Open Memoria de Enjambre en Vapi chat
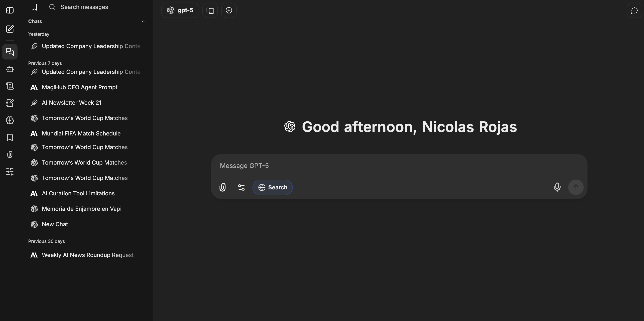The width and height of the screenshot is (644, 321). point(87,209)
